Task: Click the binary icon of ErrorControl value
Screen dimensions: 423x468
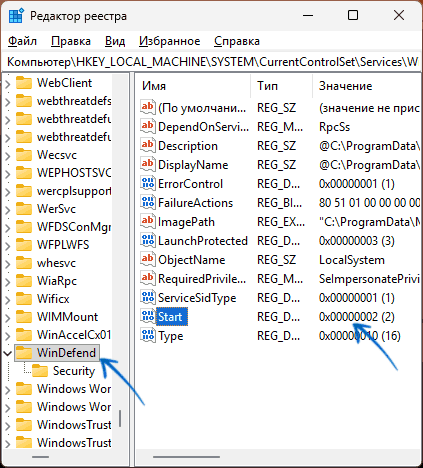Action: 148,184
